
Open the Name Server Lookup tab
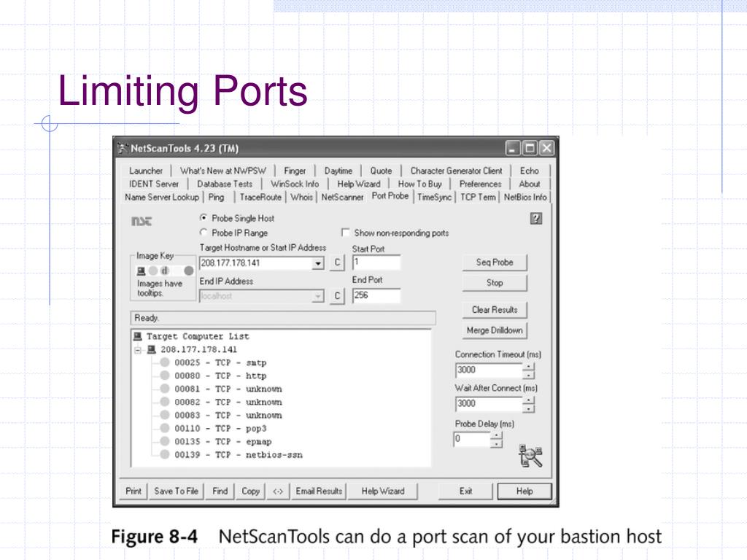162,197
